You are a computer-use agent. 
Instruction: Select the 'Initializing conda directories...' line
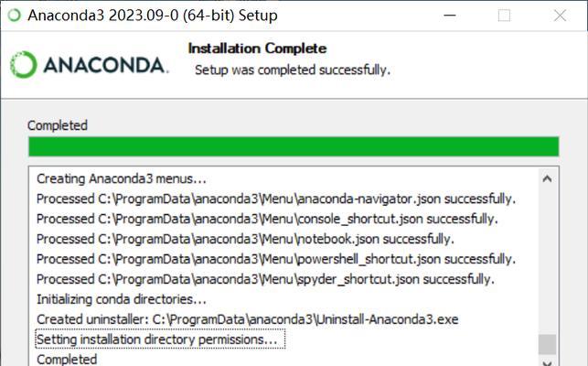click(x=122, y=299)
